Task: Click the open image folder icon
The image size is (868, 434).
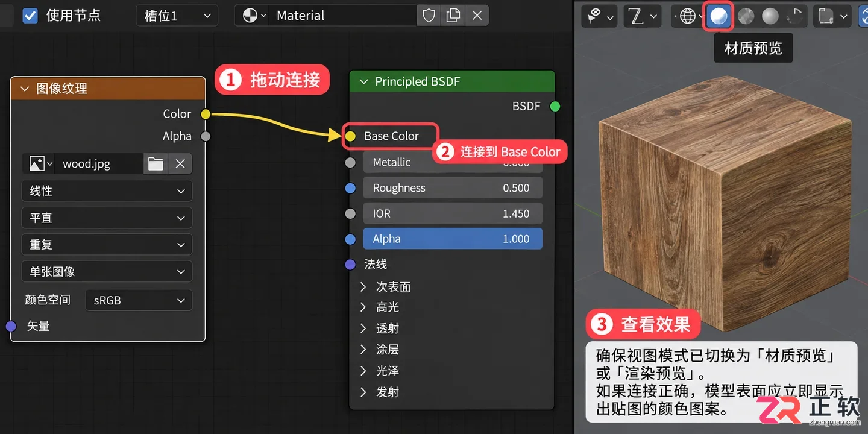Action: pyautogui.click(x=156, y=163)
